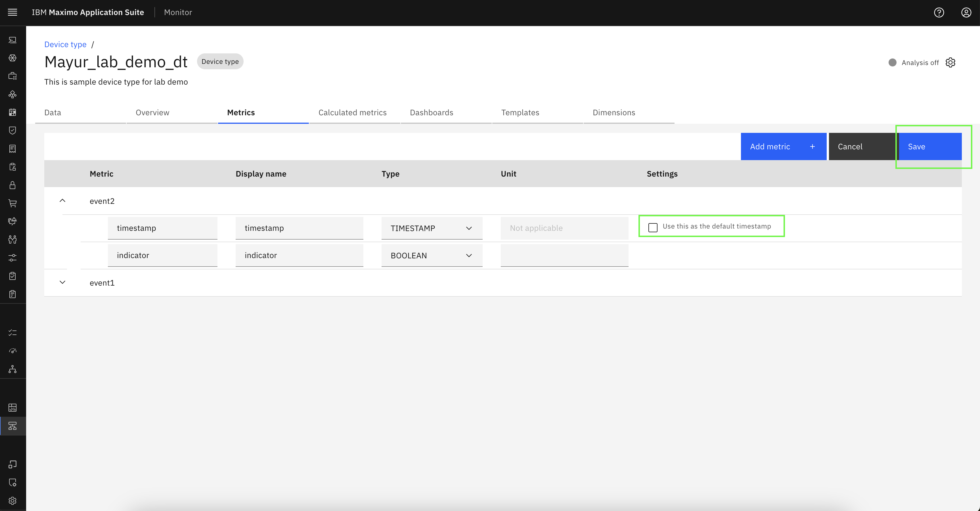
Task: Check 'Use this as the default timestamp'
Action: tap(653, 227)
